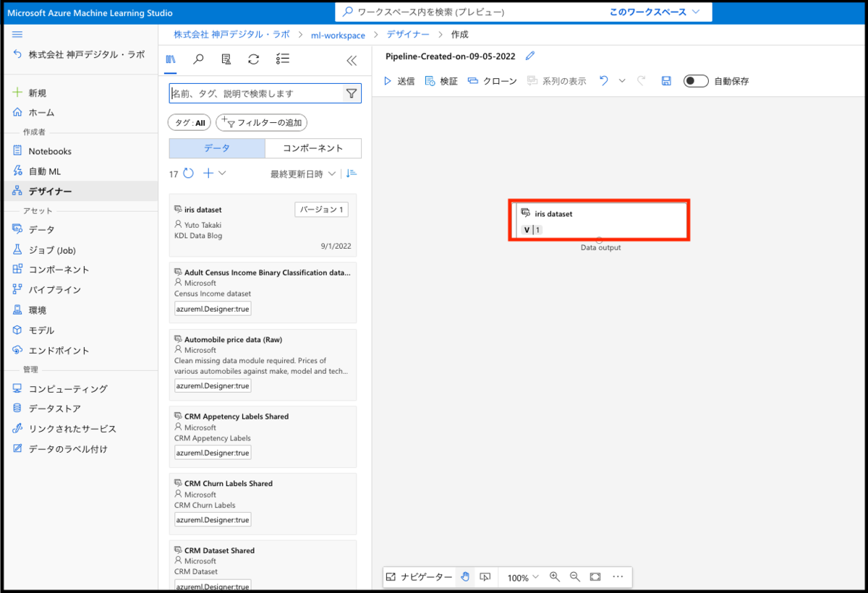Click 検証 validate button

coord(441,81)
